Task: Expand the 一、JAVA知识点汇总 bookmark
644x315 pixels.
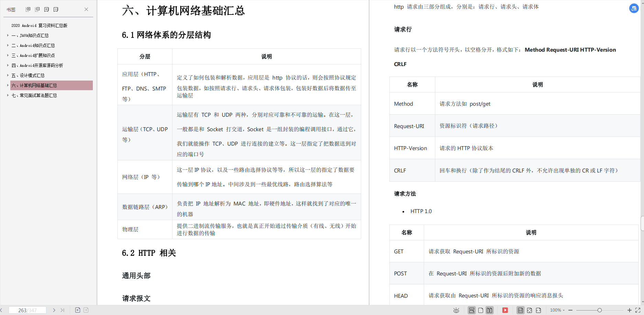Action: click(x=8, y=35)
